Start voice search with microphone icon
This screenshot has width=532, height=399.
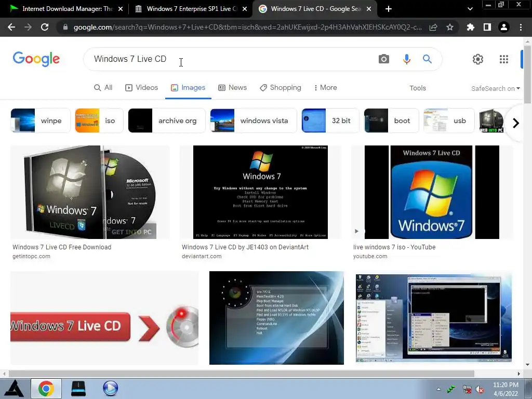406,59
